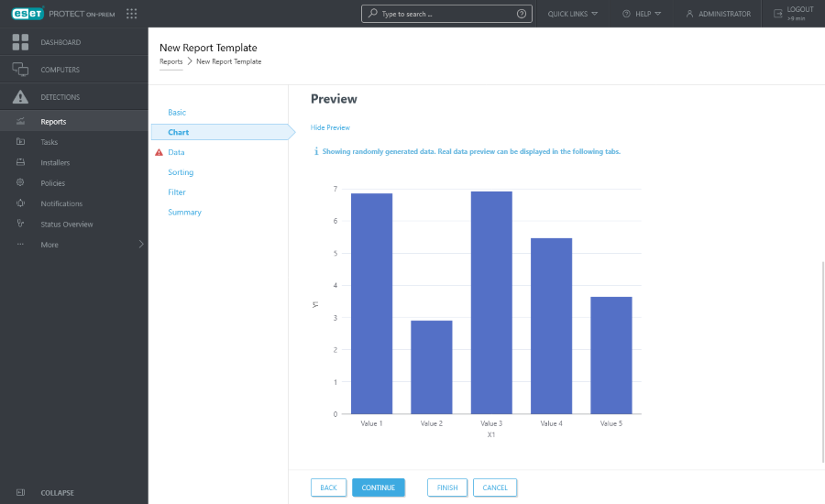
Task: Expand the Quick Links dropdown
Action: [x=573, y=14]
